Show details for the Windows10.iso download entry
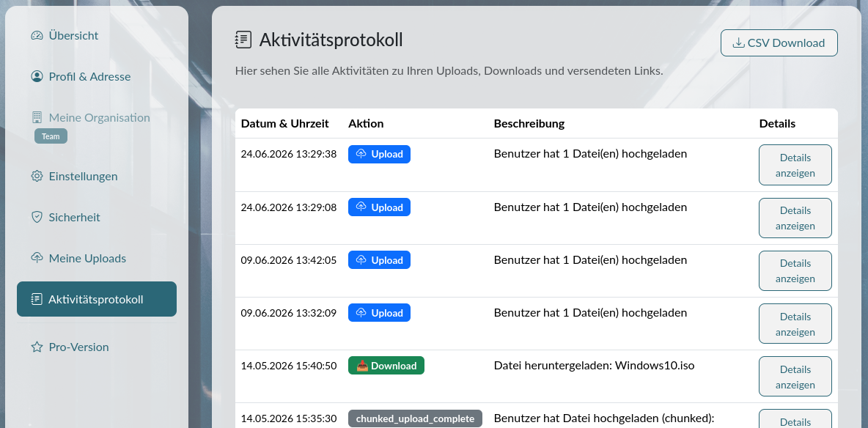 [x=795, y=377]
